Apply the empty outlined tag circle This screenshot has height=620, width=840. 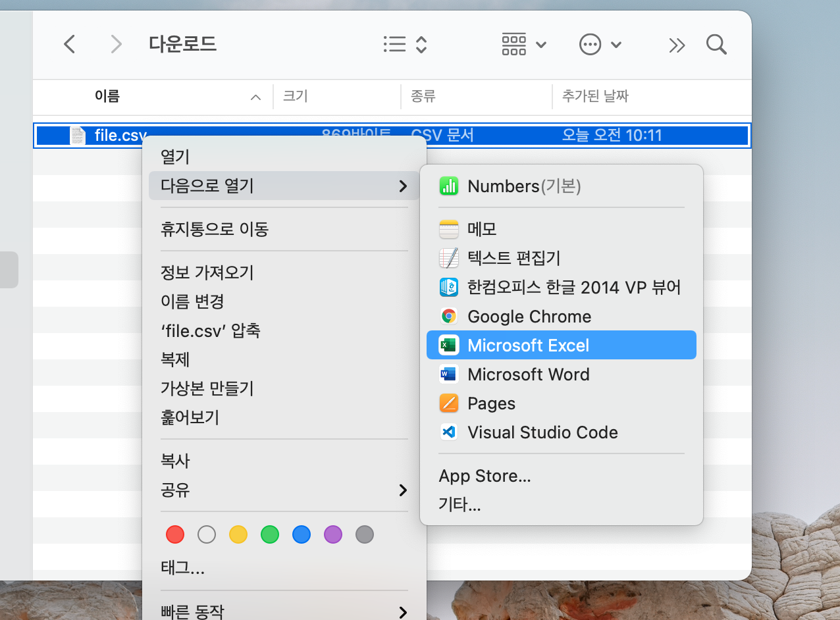point(207,534)
